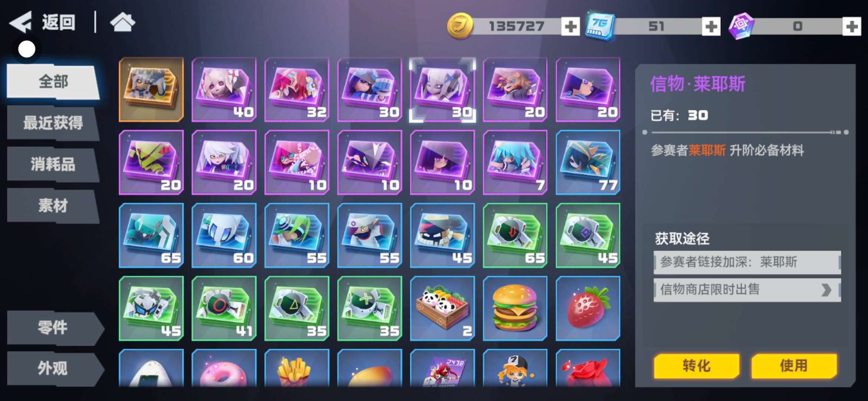Open the 素材 category tab
This screenshot has height=401, width=868.
[53, 206]
